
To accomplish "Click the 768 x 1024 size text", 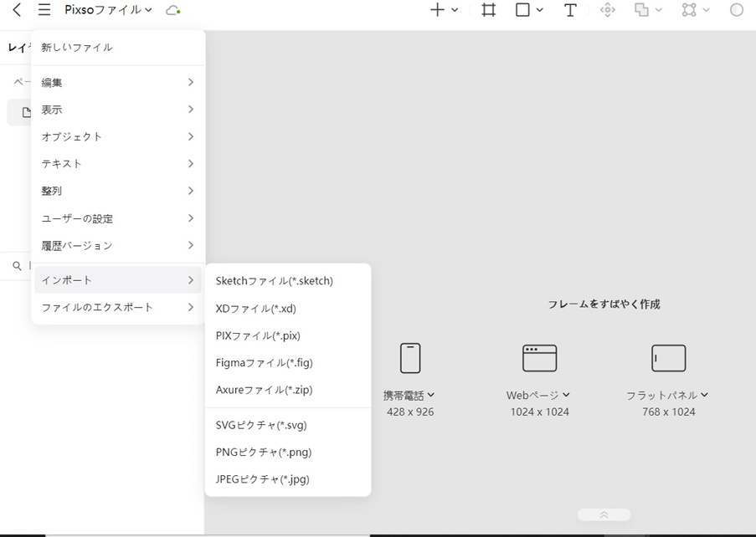I will point(668,412).
